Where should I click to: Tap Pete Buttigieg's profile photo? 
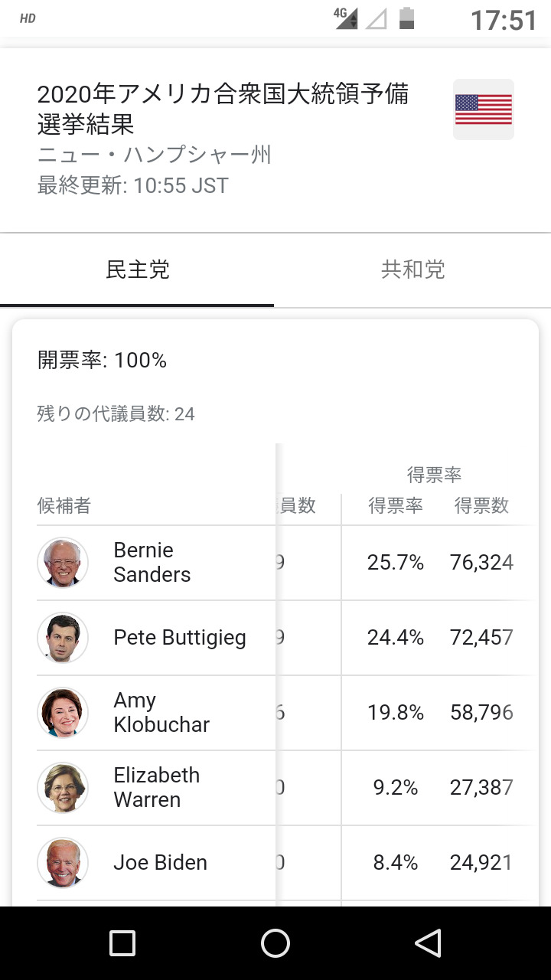63,638
